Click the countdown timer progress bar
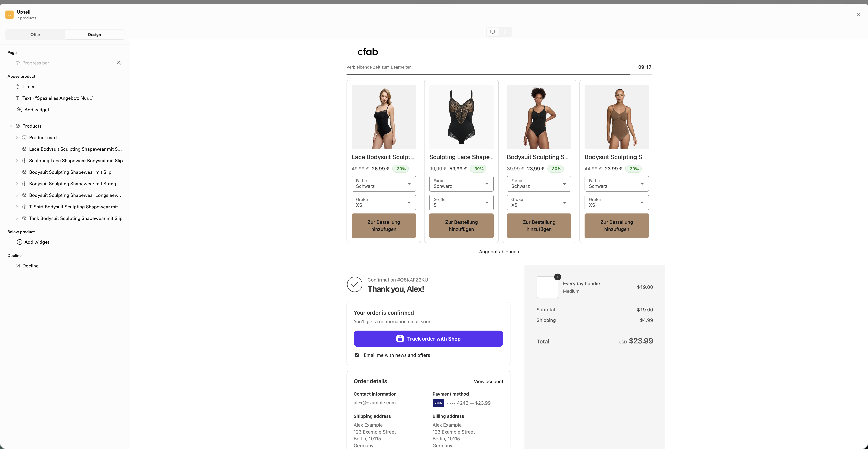 point(499,74)
